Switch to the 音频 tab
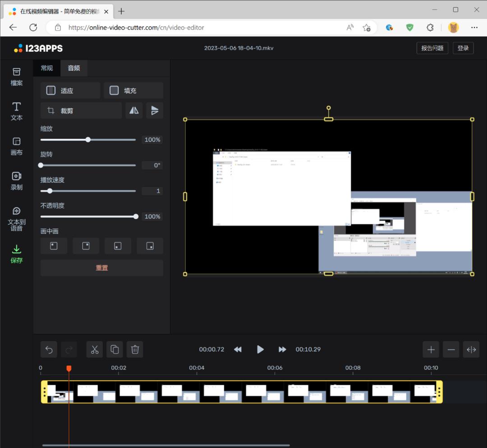 pos(74,68)
